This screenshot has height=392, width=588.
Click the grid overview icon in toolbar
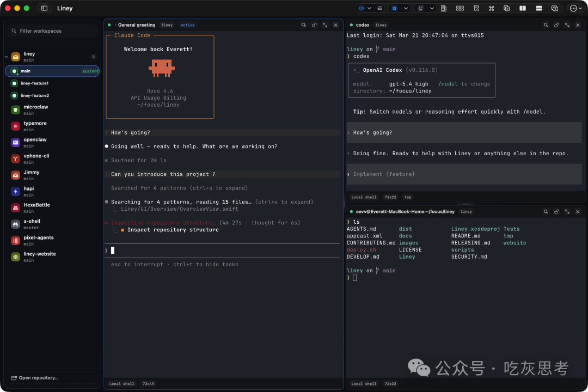pos(460,8)
